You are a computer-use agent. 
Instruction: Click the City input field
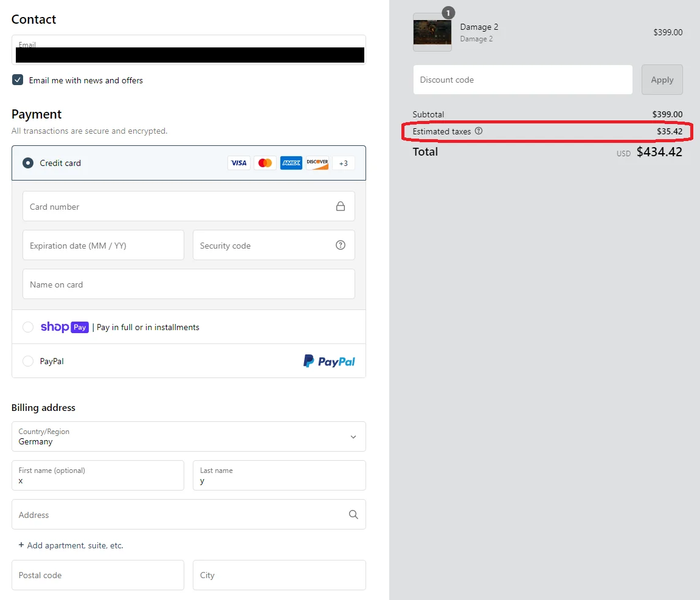(x=280, y=575)
